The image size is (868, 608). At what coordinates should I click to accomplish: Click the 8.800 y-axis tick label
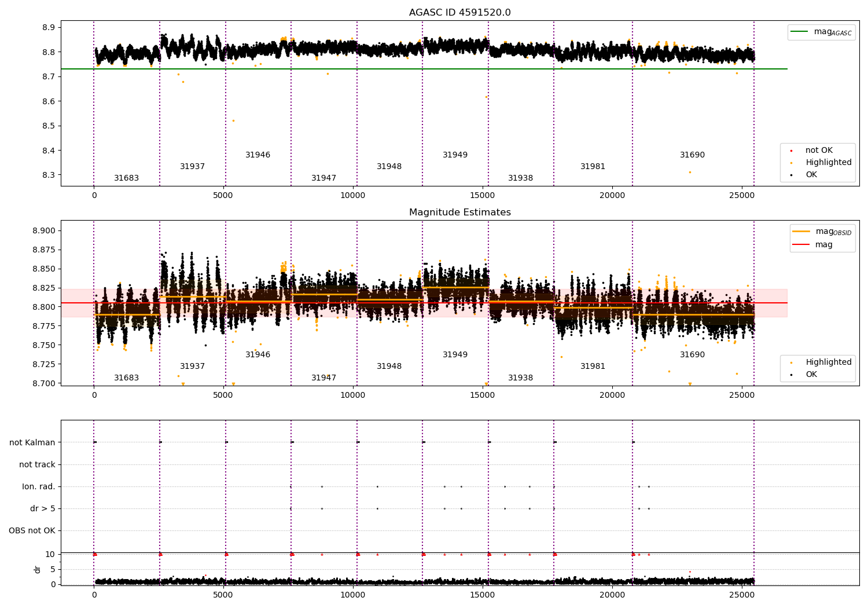pyautogui.click(x=43, y=307)
